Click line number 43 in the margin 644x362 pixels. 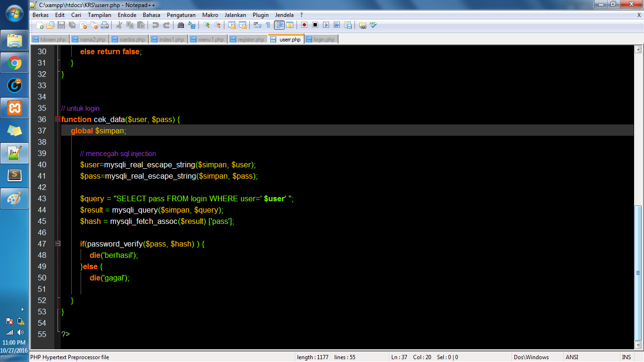pos(42,198)
